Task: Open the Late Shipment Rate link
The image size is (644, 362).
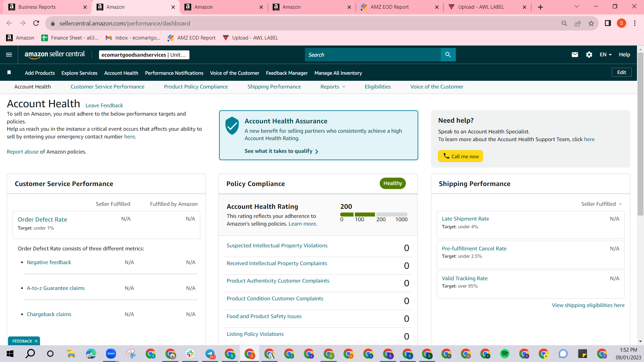Action: tap(466, 219)
